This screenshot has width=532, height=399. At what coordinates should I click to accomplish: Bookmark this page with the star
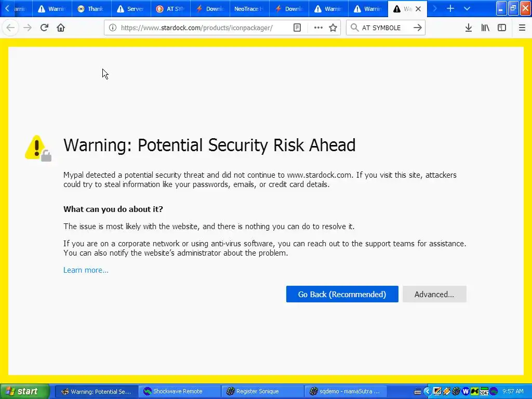tap(333, 28)
